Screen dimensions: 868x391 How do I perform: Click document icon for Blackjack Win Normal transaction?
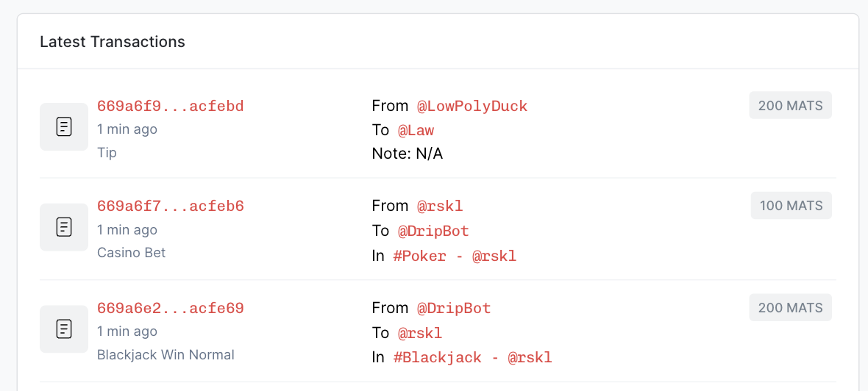[64, 329]
